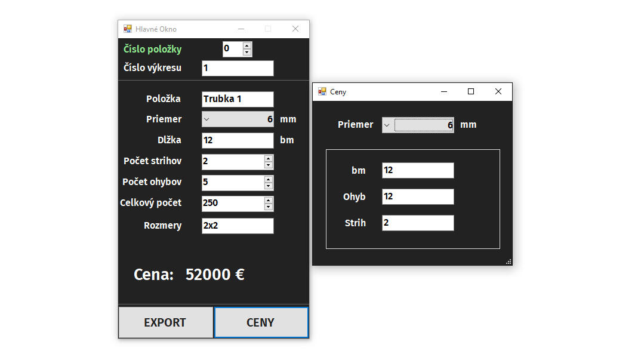
Task: Decrease Počet ohybov value
Action: pyautogui.click(x=269, y=186)
